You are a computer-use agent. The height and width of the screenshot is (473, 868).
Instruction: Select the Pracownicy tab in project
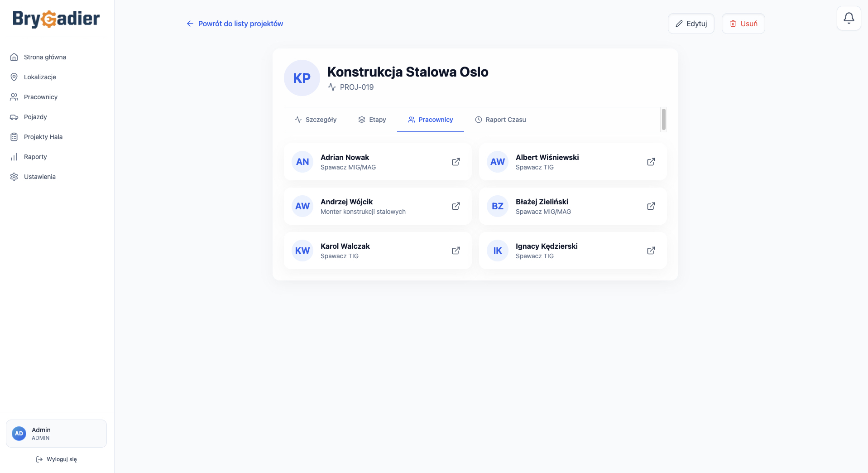(x=431, y=120)
